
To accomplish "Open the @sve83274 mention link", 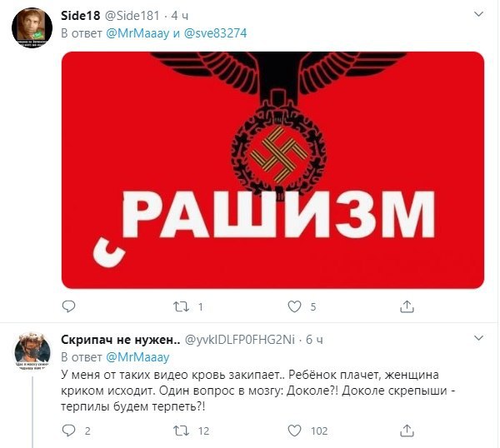I will (215, 33).
